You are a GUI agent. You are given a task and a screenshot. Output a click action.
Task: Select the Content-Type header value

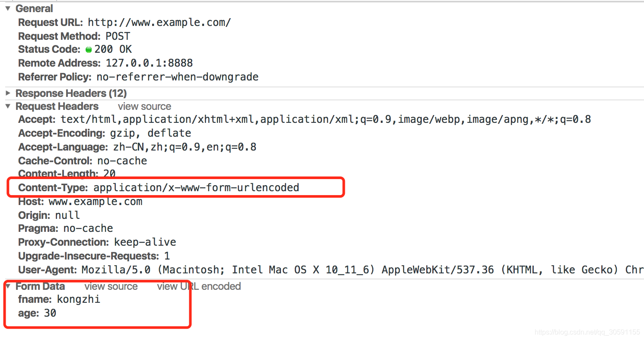(x=195, y=187)
